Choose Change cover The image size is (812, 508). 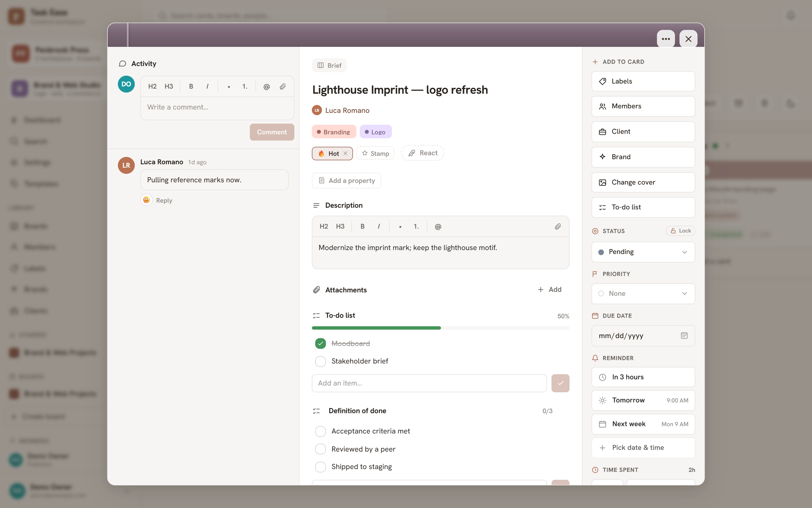(x=643, y=182)
